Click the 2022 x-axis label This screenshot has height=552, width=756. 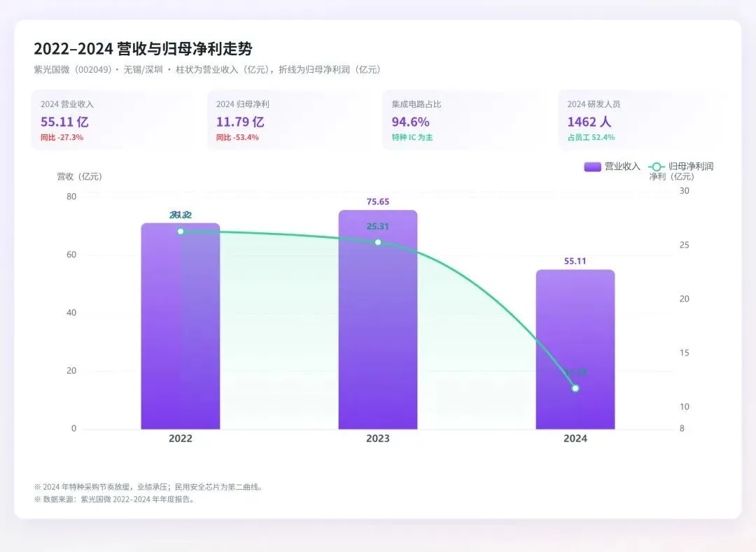pyautogui.click(x=181, y=439)
